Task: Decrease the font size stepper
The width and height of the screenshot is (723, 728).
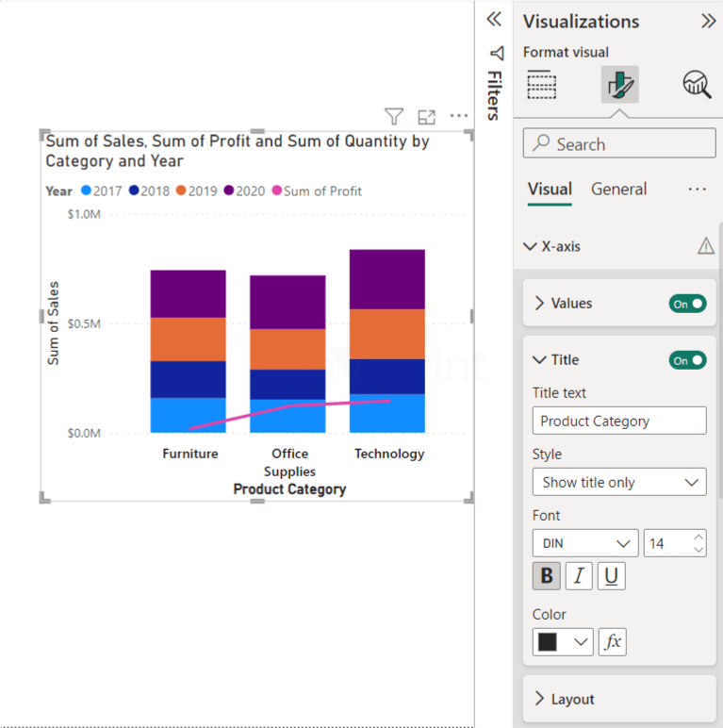Action: pos(698,549)
